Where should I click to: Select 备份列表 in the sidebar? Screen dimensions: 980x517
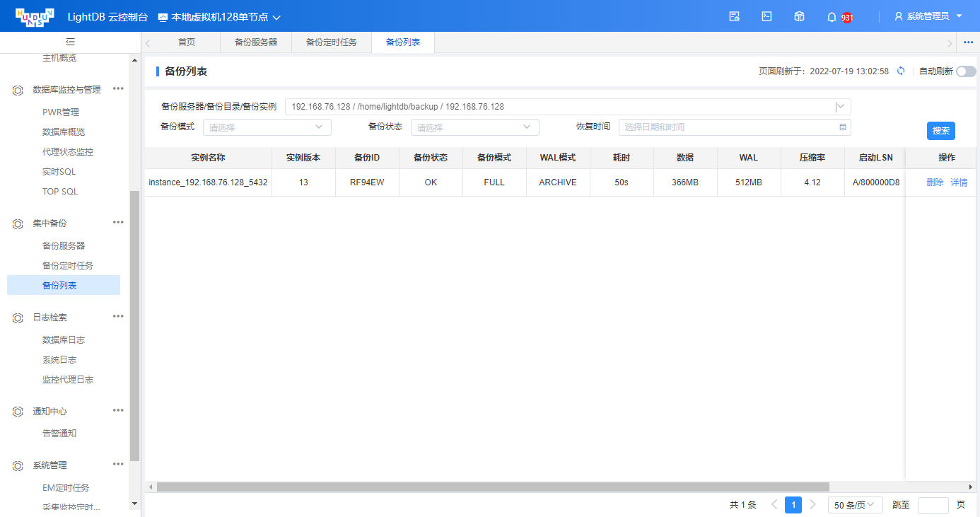[x=64, y=285]
